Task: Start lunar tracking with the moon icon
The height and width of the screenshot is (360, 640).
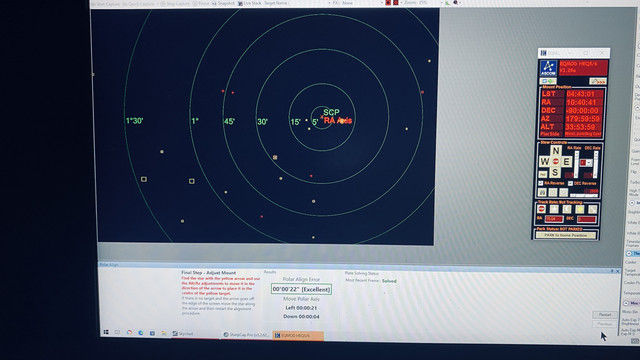Action: [x=567, y=209]
